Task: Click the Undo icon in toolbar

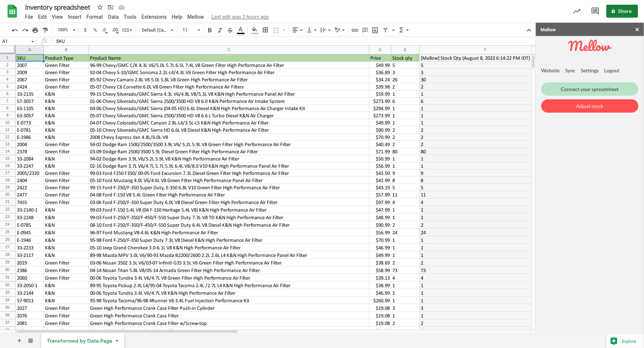Action: [15, 30]
